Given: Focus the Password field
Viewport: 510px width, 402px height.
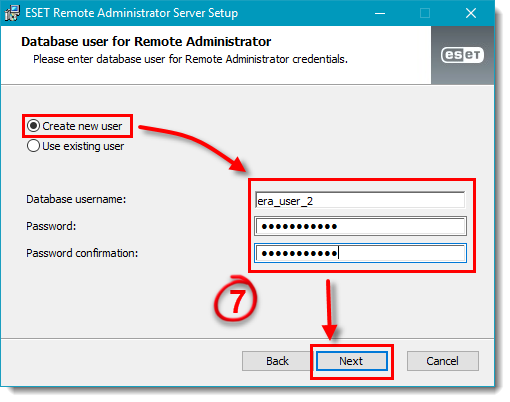Looking at the screenshot, I should pos(360,226).
